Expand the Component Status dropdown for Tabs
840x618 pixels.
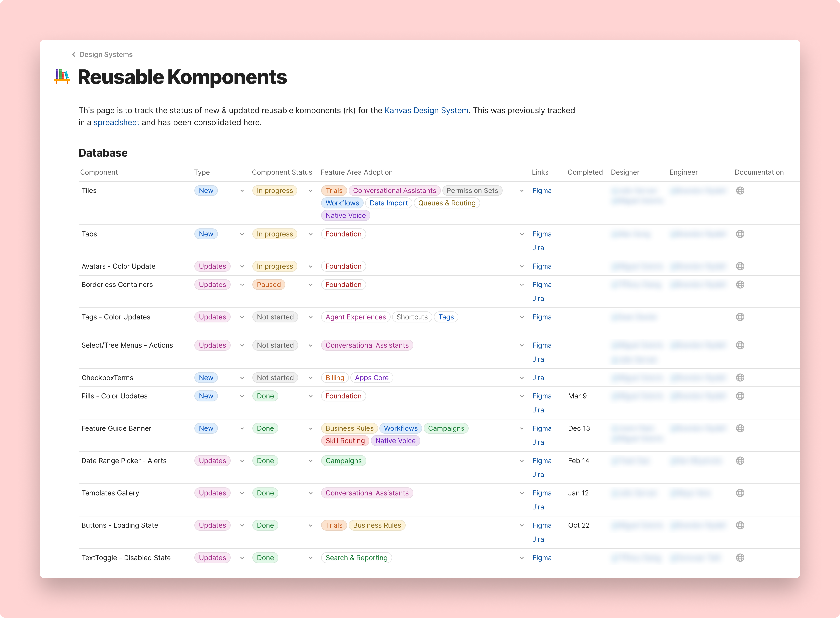click(310, 234)
